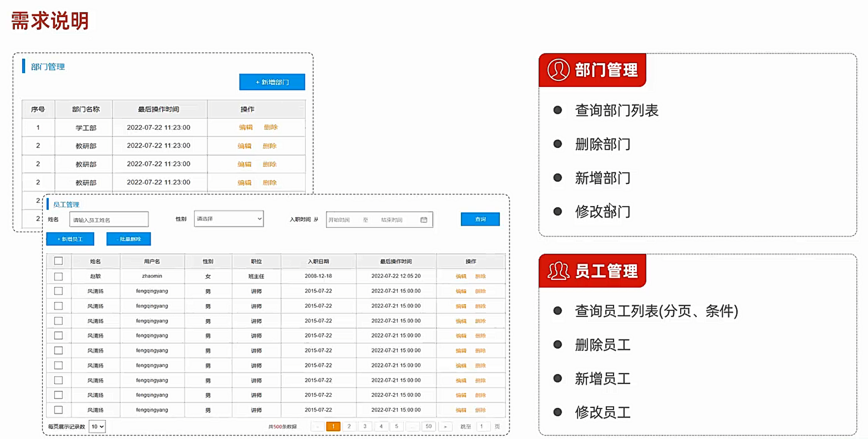
Task: Click the 2008-12-18 hire date cell
Action: (x=318, y=276)
